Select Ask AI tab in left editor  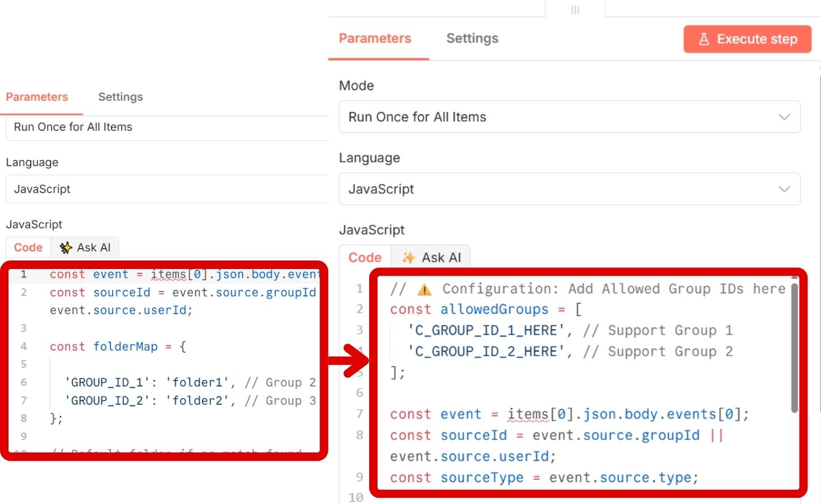(85, 247)
